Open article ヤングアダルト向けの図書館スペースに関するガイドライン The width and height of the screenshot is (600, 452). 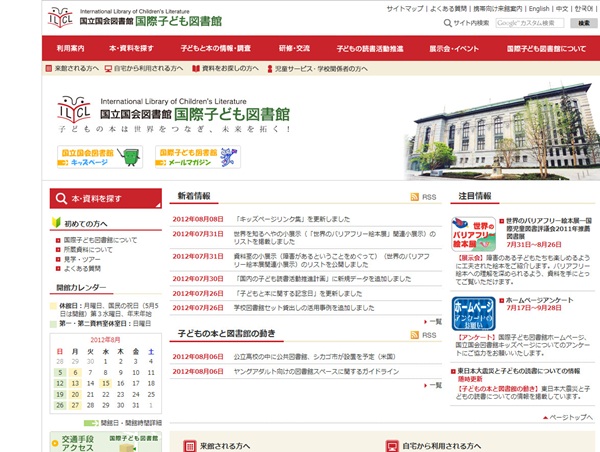316,371
